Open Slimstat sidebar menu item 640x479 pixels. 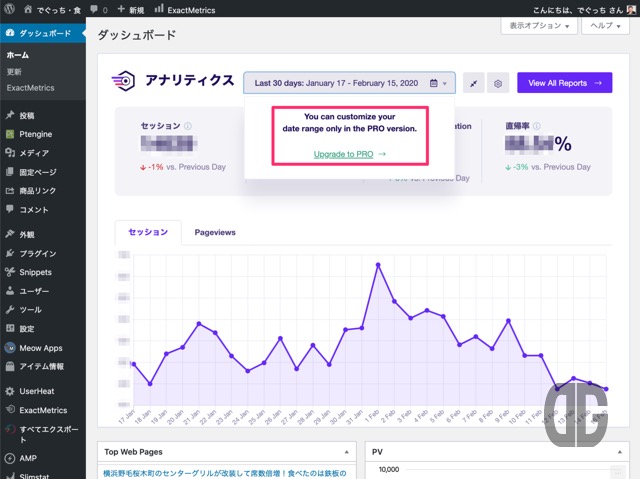[43, 475]
